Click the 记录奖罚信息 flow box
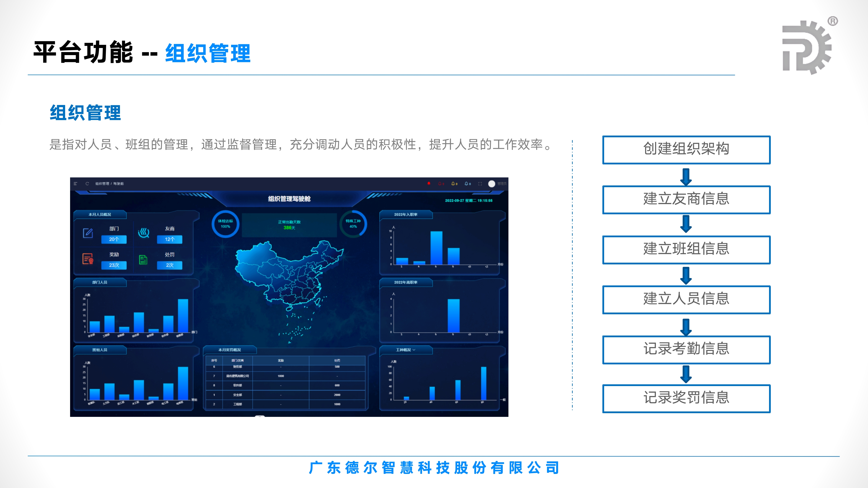Viewport: 868px width, 488px height. (686, 399)
